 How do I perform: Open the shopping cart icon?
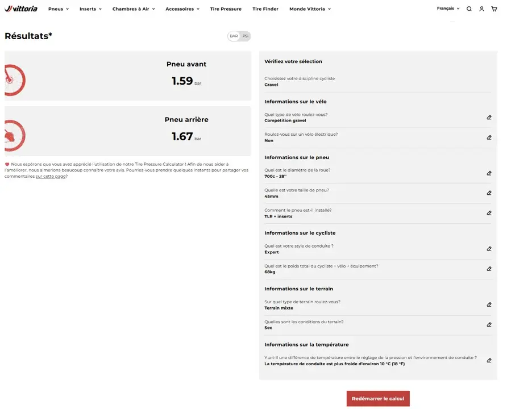pos(494,9)
